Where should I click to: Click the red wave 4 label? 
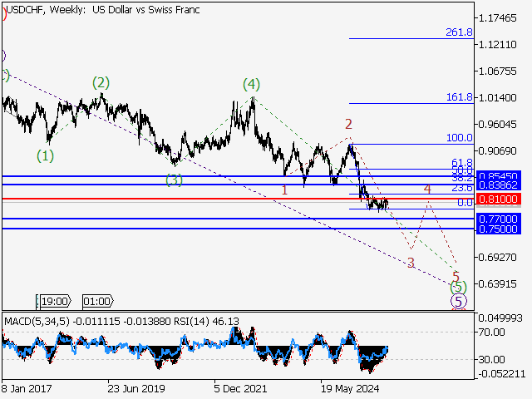[427, 190]
